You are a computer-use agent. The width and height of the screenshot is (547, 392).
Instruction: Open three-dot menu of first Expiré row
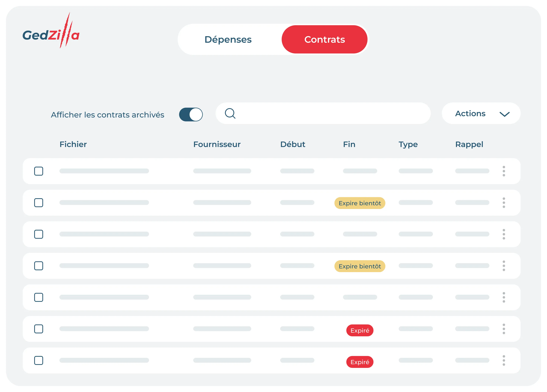click(x=504, y=329)
